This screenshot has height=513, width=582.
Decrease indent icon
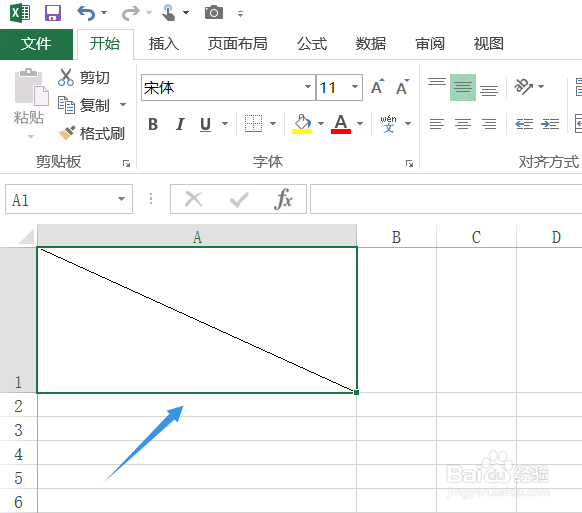tap(524, 124)
